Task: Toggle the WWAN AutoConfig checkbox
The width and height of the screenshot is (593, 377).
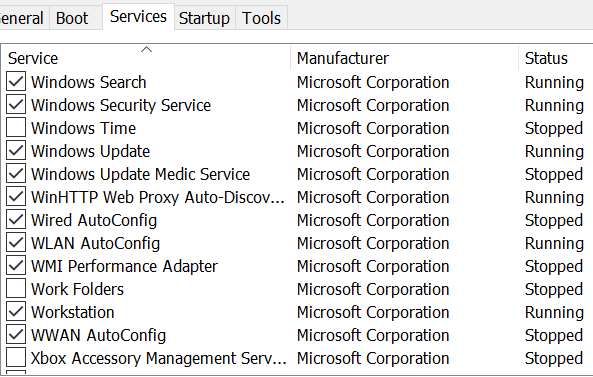Action: click(x=16, y=335)
